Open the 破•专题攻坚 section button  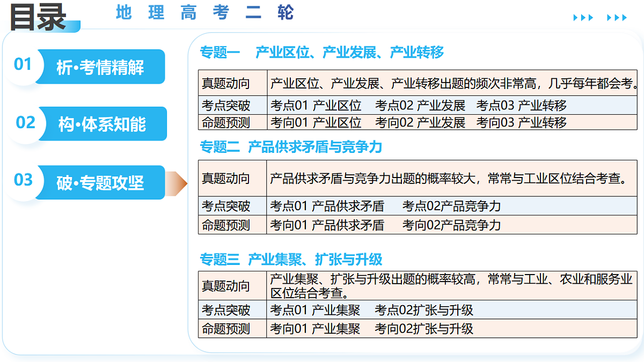100,182
